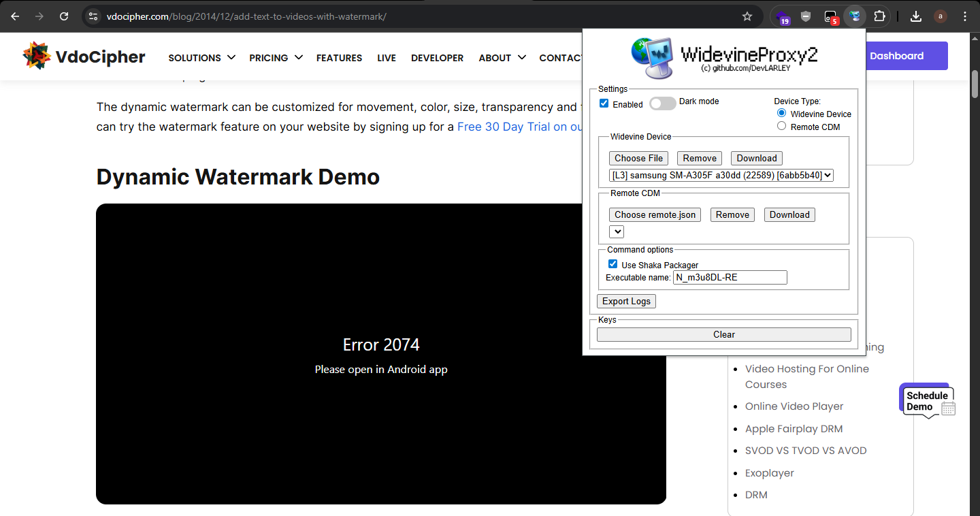Open the Online Video Player link
Screen dimensions: 980x516
(x=794, y=406)
